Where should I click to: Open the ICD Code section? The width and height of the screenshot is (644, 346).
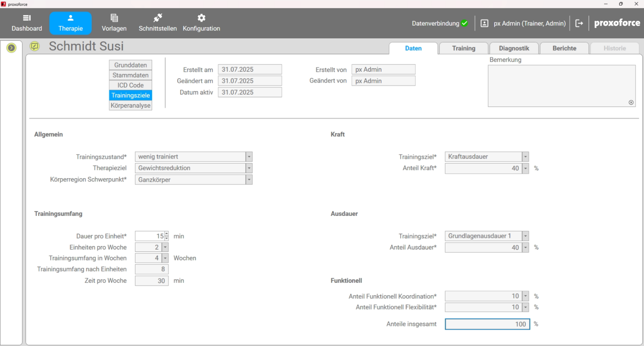click(x=130, y=85)
